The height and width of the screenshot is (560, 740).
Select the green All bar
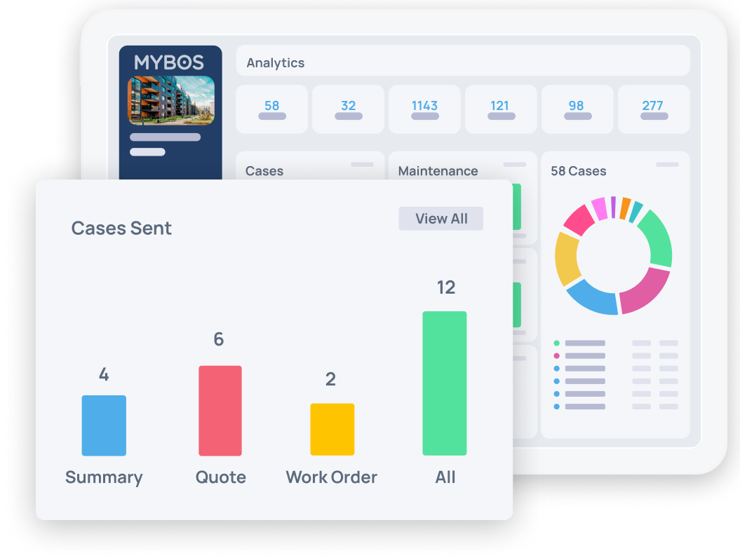point(445,383)
